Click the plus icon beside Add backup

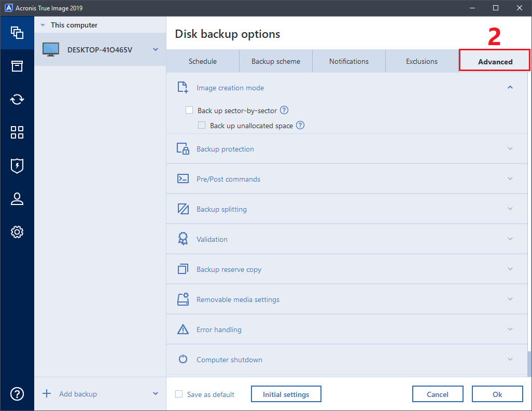[x=47, y=394]
